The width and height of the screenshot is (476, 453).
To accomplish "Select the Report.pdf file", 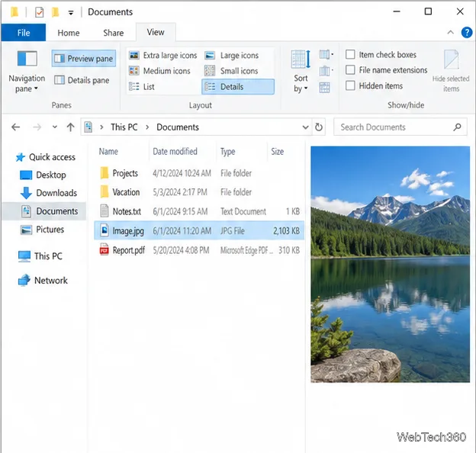I will pos(199,250).
